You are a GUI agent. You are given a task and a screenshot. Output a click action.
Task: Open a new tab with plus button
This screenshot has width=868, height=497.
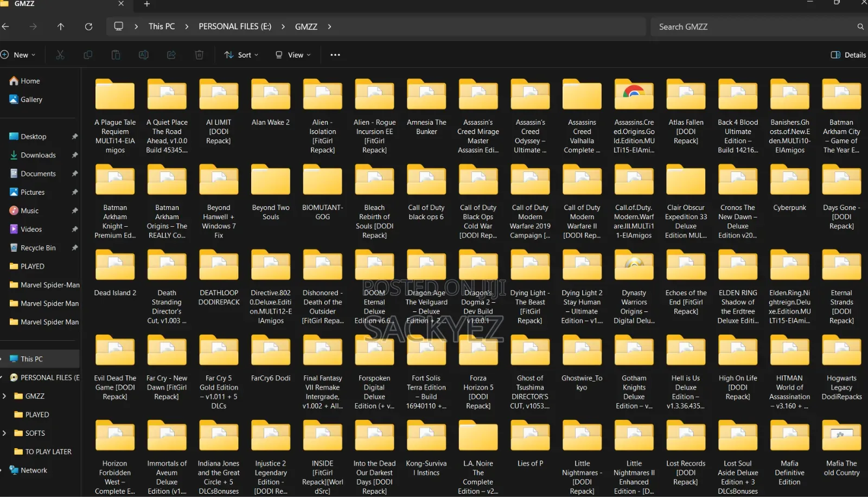(x=146, y=4)
